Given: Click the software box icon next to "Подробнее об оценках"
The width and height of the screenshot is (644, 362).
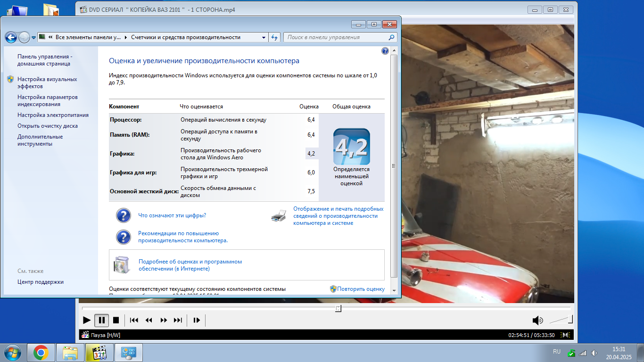Looking at the screenshot, I should tap(121, 264).
